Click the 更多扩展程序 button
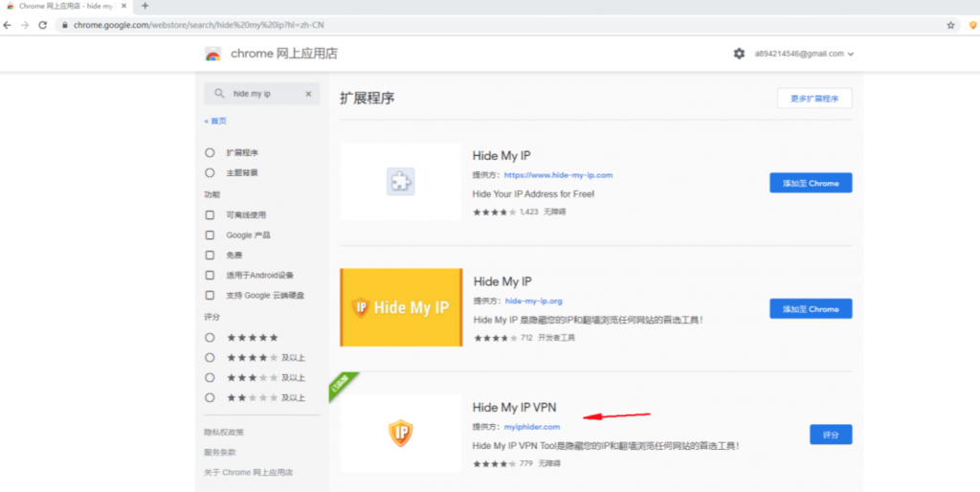Screen dimensions: 980x492 [x=814, y=99]
